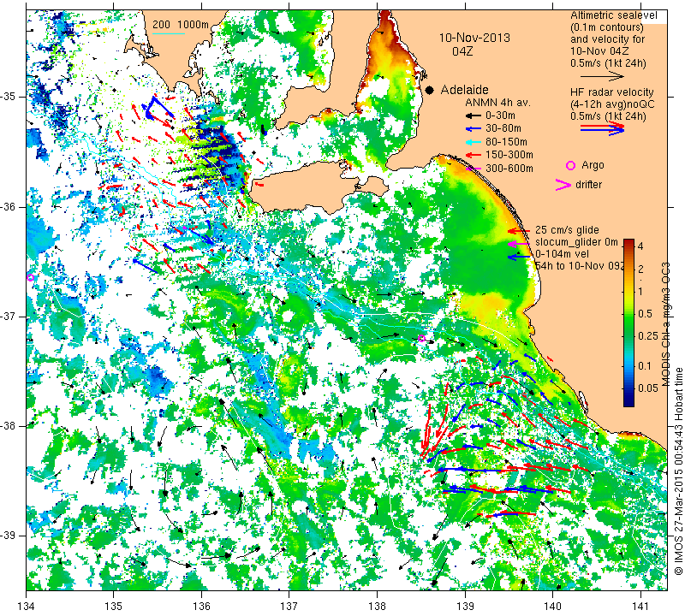Click the colour bar value 0.05

[648, 388]
